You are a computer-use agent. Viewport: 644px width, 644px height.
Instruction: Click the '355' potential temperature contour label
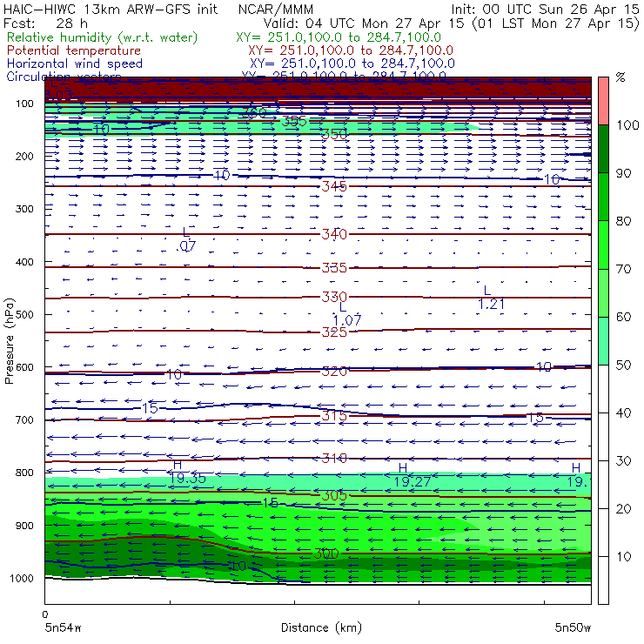(294, 121)
